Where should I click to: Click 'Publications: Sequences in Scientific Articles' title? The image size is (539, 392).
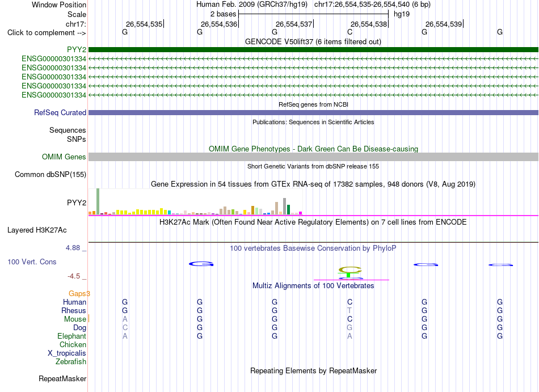pyautogui.click(x=313, y=122)
